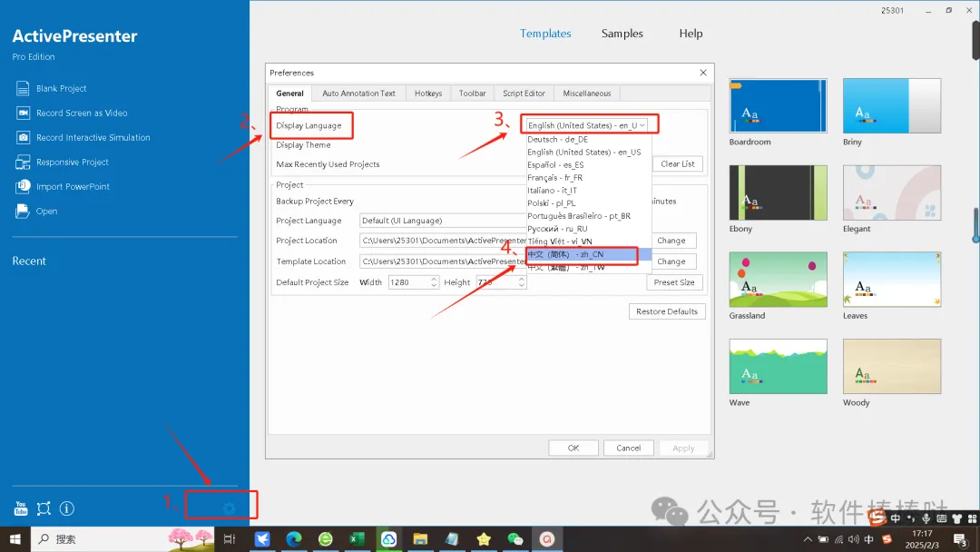The image size is (980, 552).
Task: Open the Project Language dropdown
Action: point(443,221)
